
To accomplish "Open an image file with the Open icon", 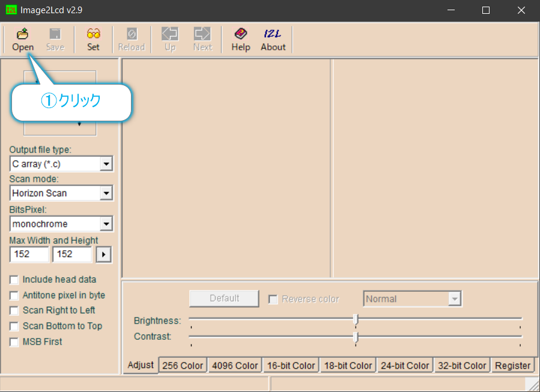I will [x=23, y=38].
